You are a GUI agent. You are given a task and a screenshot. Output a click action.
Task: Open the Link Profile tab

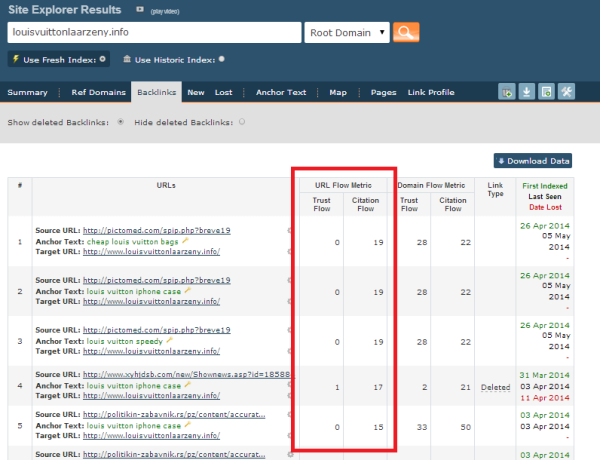[x=431, y=92]
